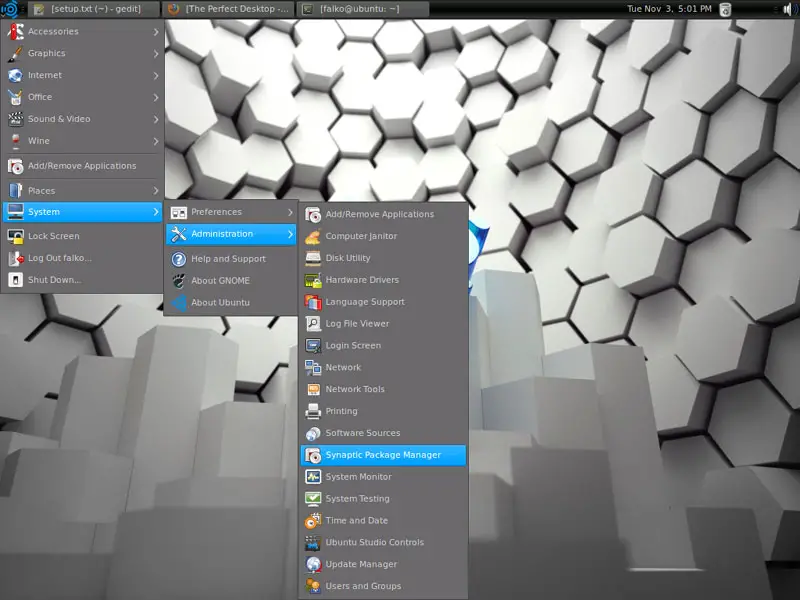Launch Network Tools
The height and width of the screenshot is (600, 800).
pyautogui.click(x=383, y=389)
